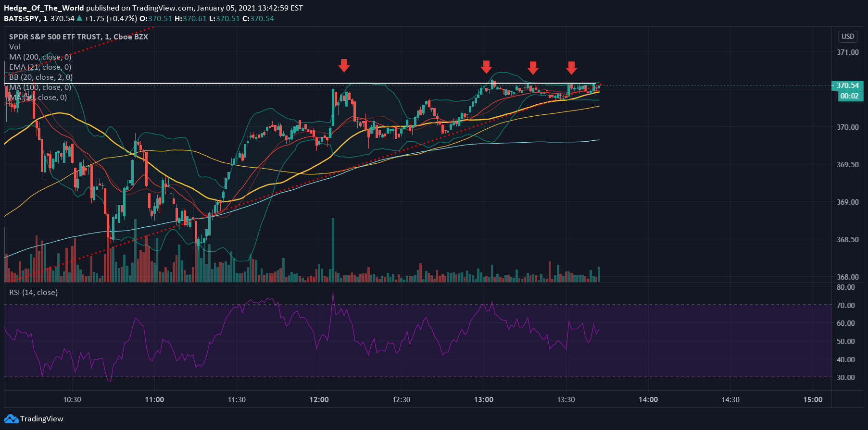
Task: Click the H:370.61 high value
Action: [190, 18]
